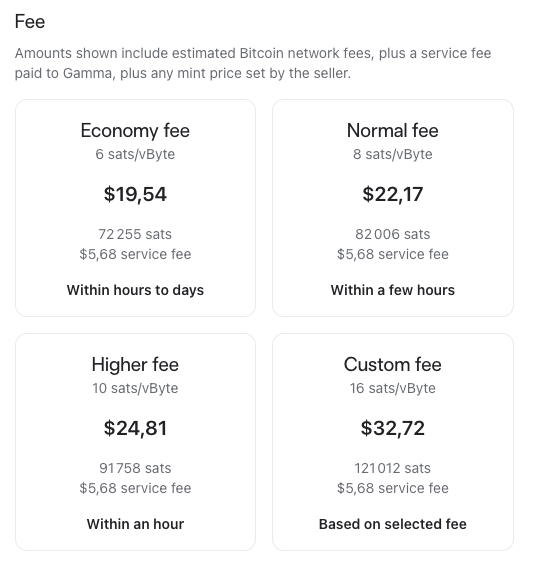Select the Custom fee option
The width and height of the screenshot is (537, 568).
(393, 442)
